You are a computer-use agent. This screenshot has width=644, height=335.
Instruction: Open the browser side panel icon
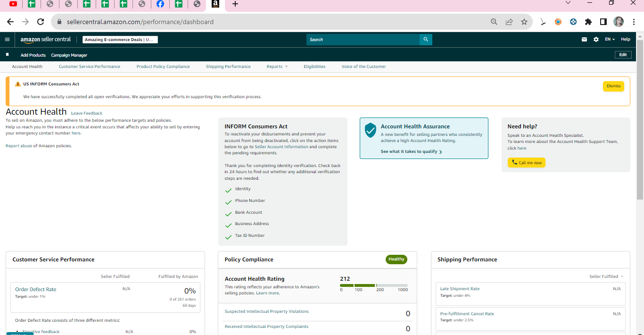click(603, 22)
